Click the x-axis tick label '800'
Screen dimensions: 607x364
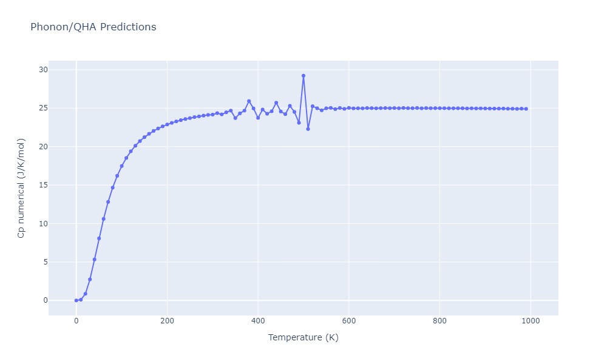[440, 320]
